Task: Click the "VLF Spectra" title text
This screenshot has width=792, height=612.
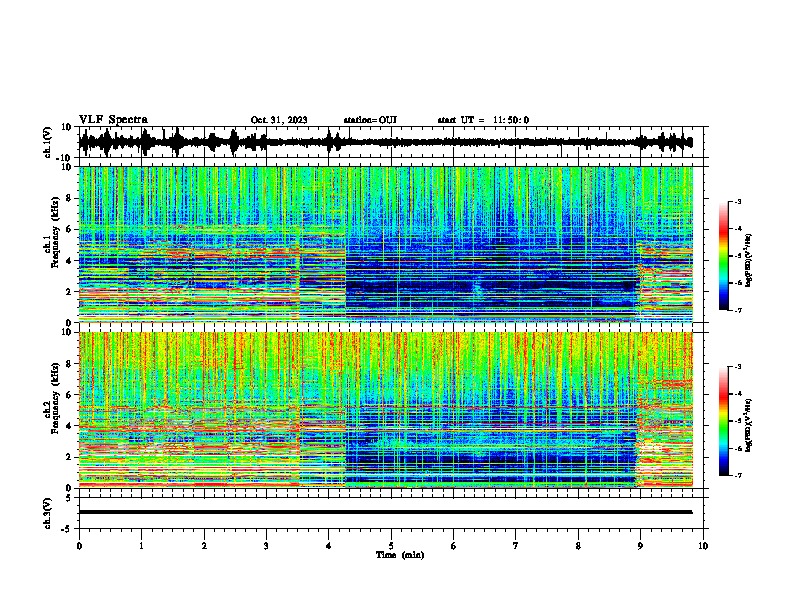Action: [113, 120]
